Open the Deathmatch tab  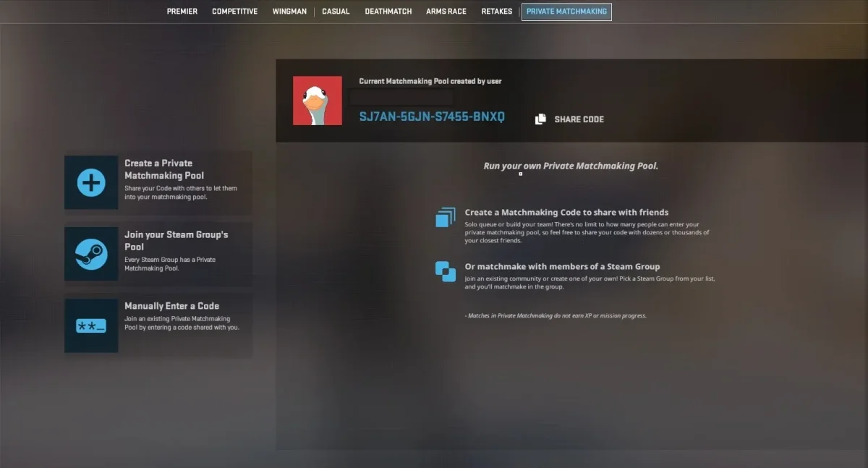tap(388, 11)
